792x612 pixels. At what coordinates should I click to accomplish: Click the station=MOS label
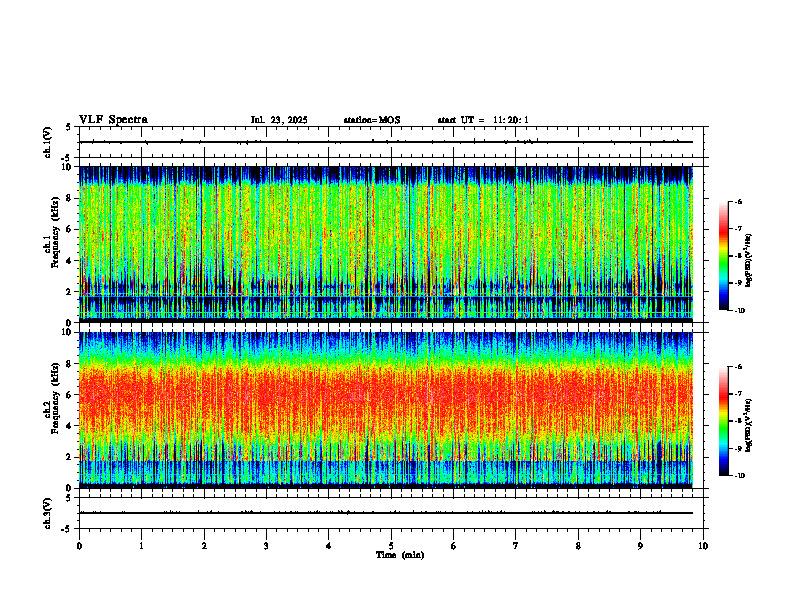click(x=372, y=120)
